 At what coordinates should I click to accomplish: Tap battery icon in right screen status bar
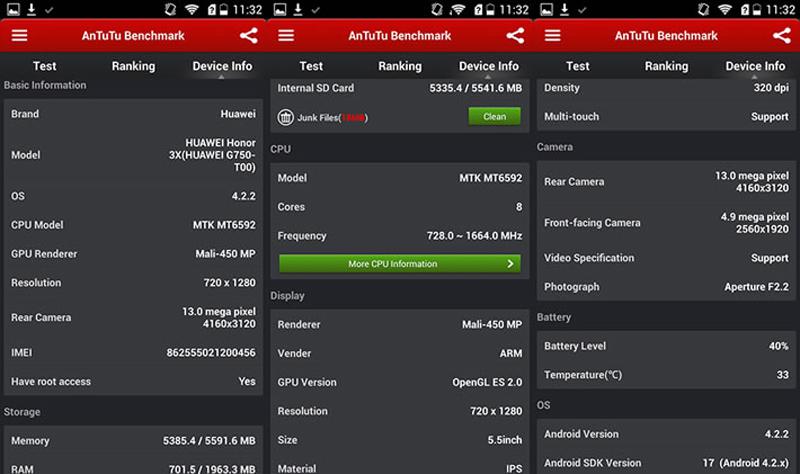[757, 9]
